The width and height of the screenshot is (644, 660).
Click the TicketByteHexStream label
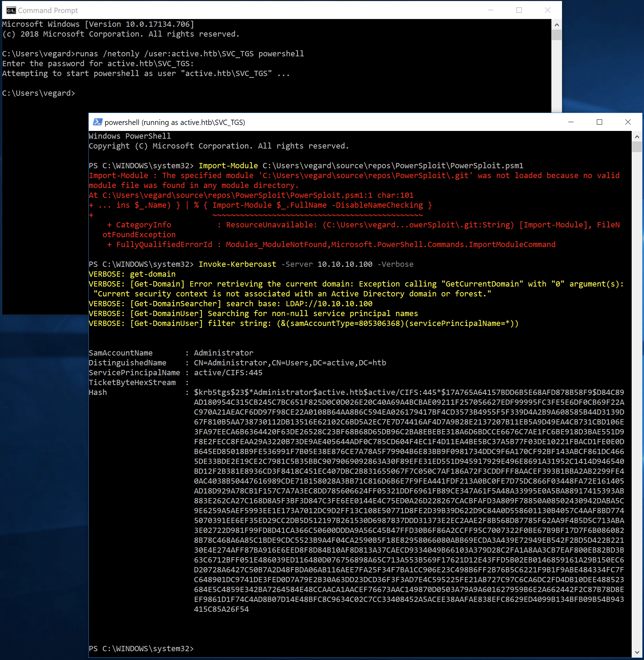[132, 383]
